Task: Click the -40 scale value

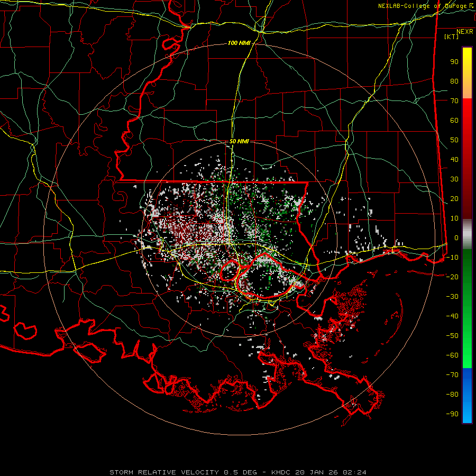Action: 452,316
